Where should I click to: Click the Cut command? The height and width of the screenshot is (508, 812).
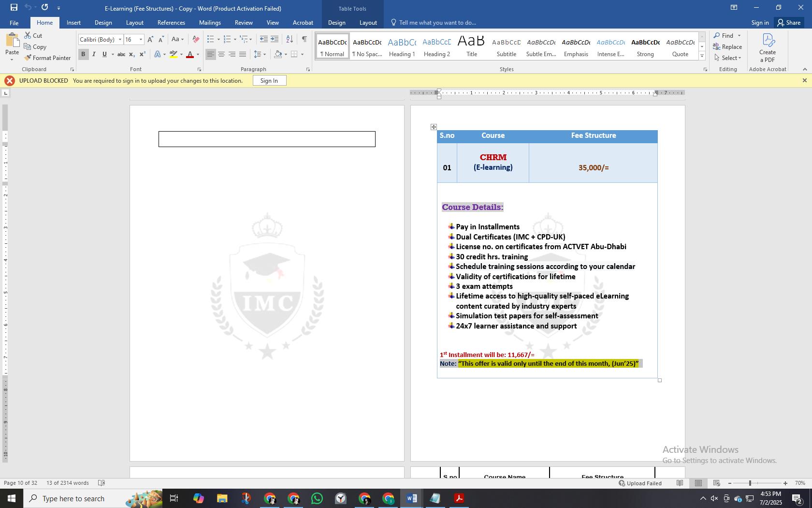coord(33,35)
